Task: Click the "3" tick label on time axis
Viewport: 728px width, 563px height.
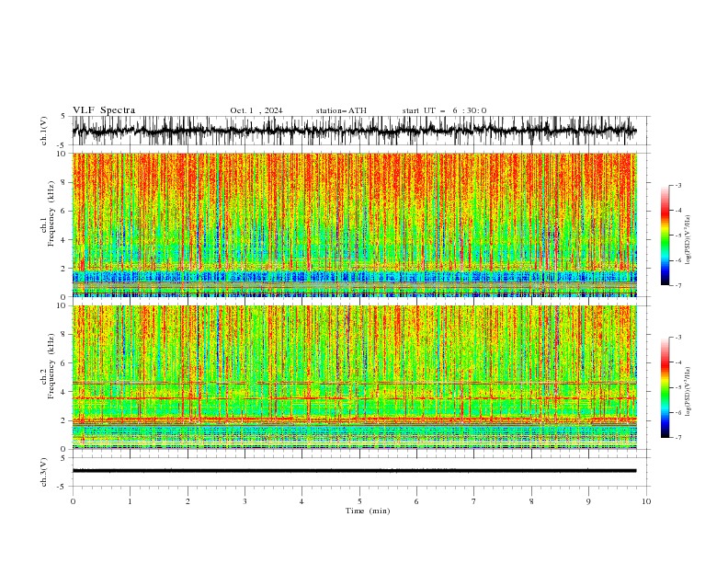Action: click(245, 501)
